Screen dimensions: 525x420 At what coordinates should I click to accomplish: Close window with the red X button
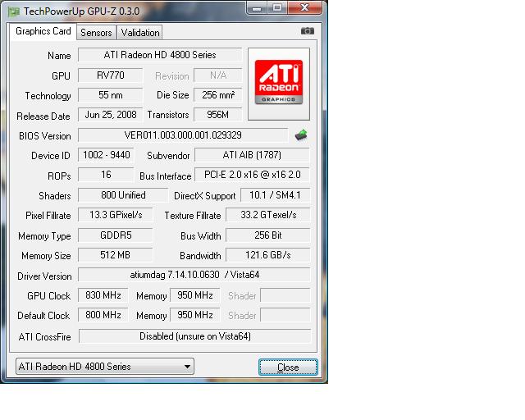[x=304, y=8]
